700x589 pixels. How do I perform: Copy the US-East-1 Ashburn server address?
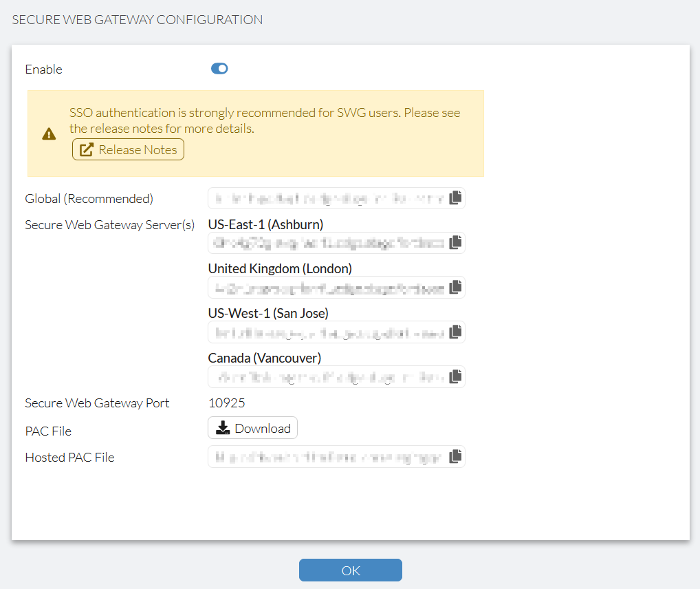455,242
